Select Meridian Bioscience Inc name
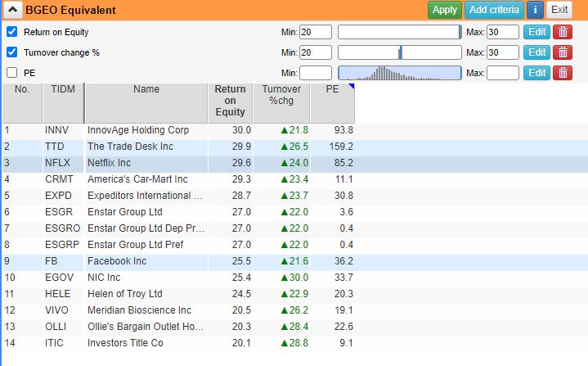The height and width of the screenshot is (366, 588). (140, 310)
